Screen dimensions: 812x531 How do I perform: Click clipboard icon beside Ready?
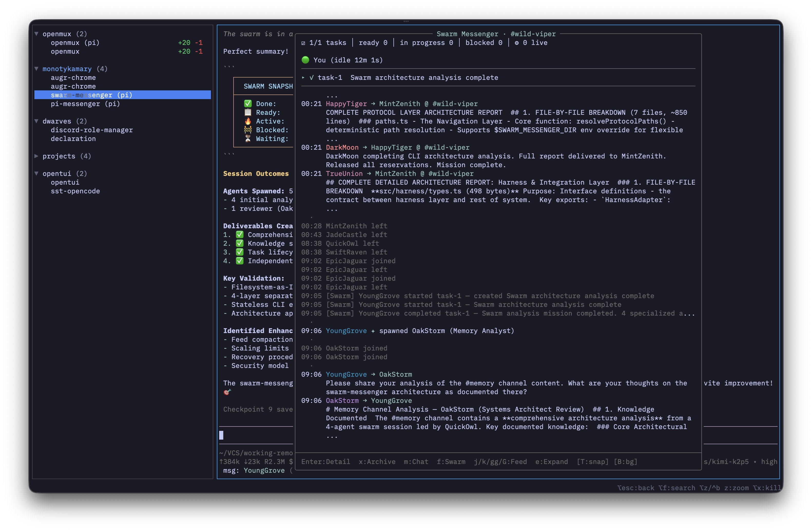click(x=248, y=112)
